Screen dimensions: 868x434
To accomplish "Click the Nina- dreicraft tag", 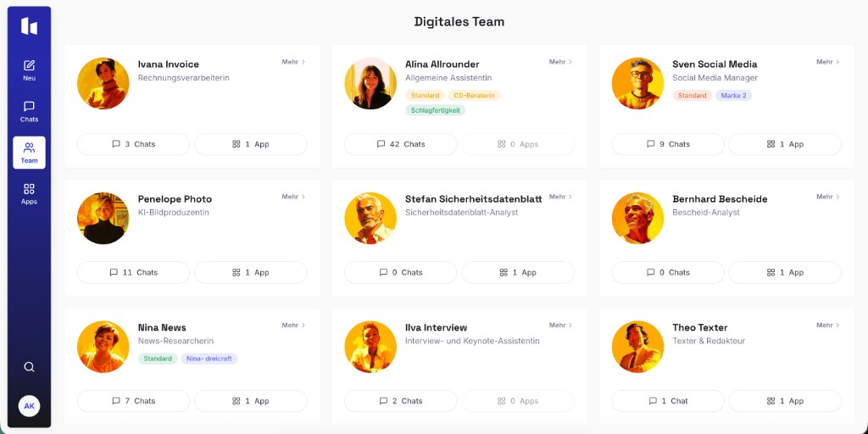I will pyautogui.click(x=209, y=359).
